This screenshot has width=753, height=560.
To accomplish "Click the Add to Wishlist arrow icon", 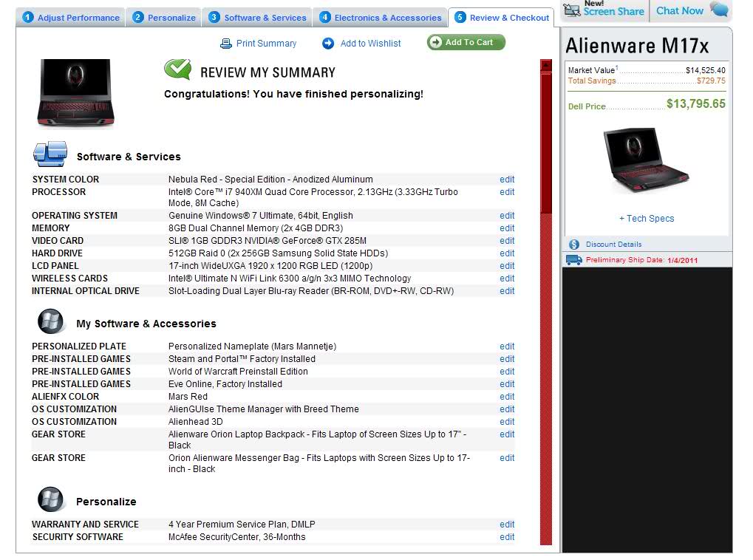I will coord(328,44).
